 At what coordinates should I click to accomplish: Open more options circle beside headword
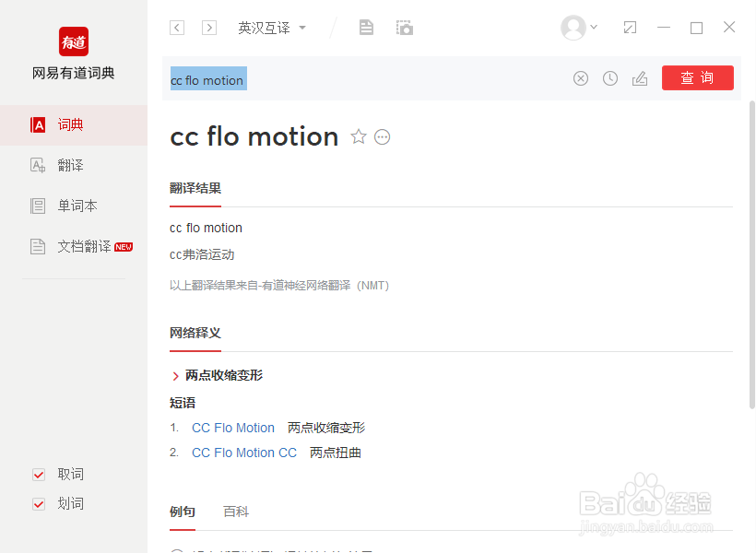[x=383, y=137]
